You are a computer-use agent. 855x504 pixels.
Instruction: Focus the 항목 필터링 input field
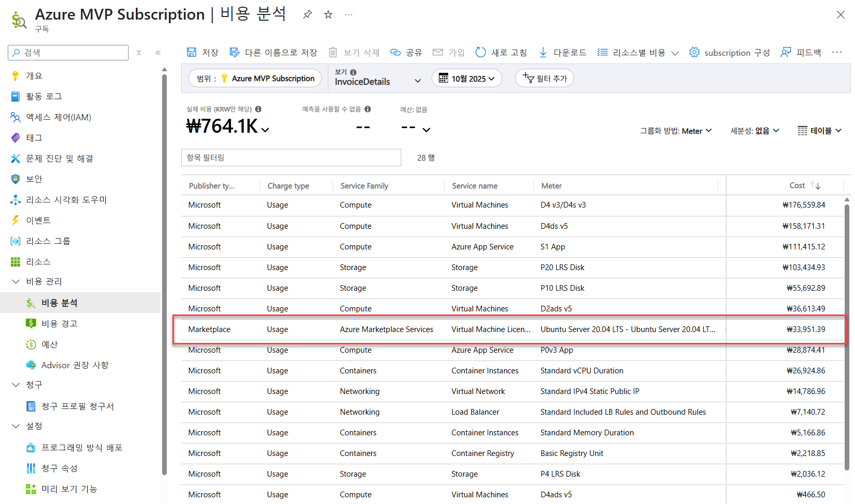291,157
